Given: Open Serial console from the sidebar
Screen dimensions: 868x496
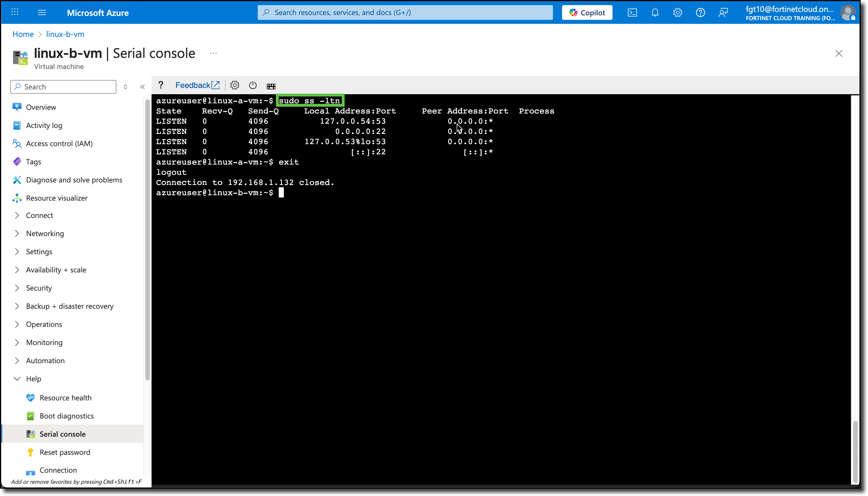Looking at the screenshot, I should tap(62, 434).
